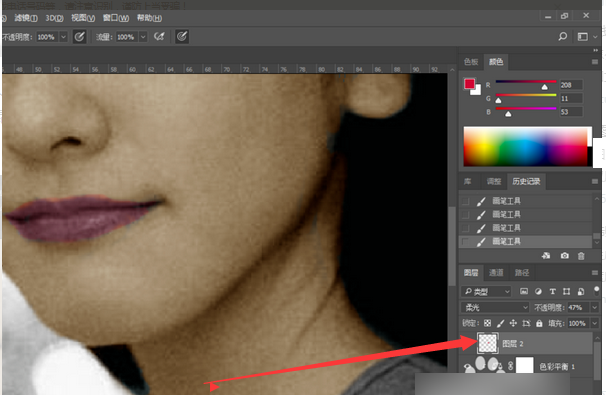Toggle source checkbox of first 画笔工具 state

pos(466,201)
